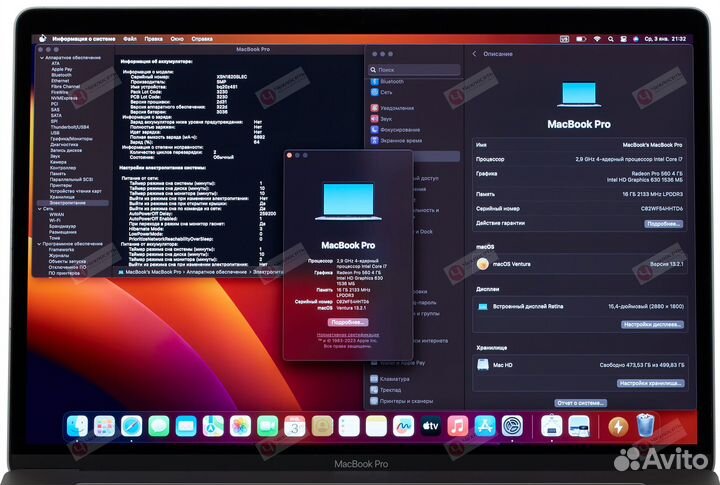
Task: Select Bluetooth in the hardware tree
Action: point(62,75)
